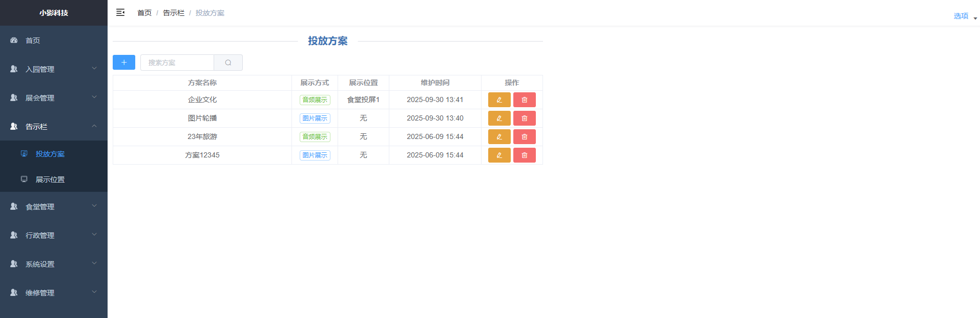Collapse the 告示栏 menu

54,126
